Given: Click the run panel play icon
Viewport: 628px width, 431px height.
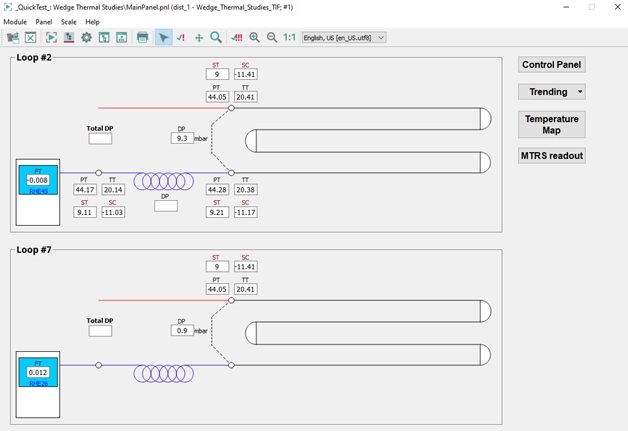Looking at the screenshot, I should (51, 38).
